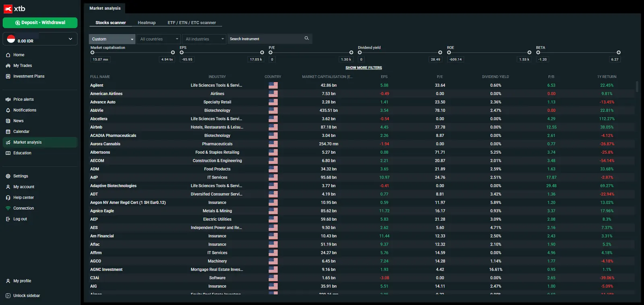Sort table by 1Y RETURN column
This screenshot has height=305, width=644.
[x=607, y=77]
